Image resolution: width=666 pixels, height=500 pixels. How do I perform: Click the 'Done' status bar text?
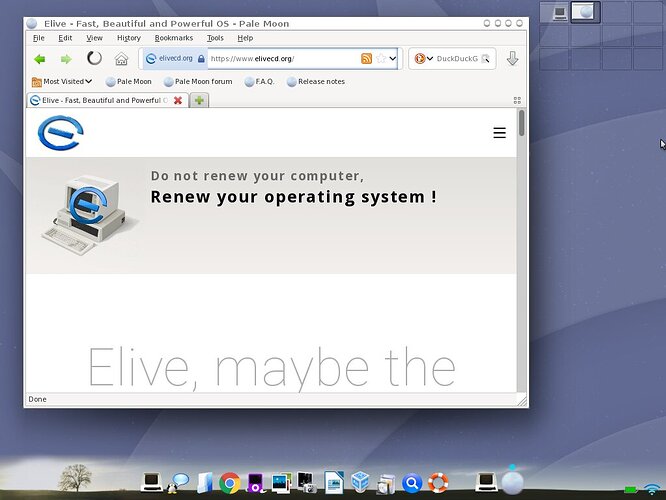37,399
